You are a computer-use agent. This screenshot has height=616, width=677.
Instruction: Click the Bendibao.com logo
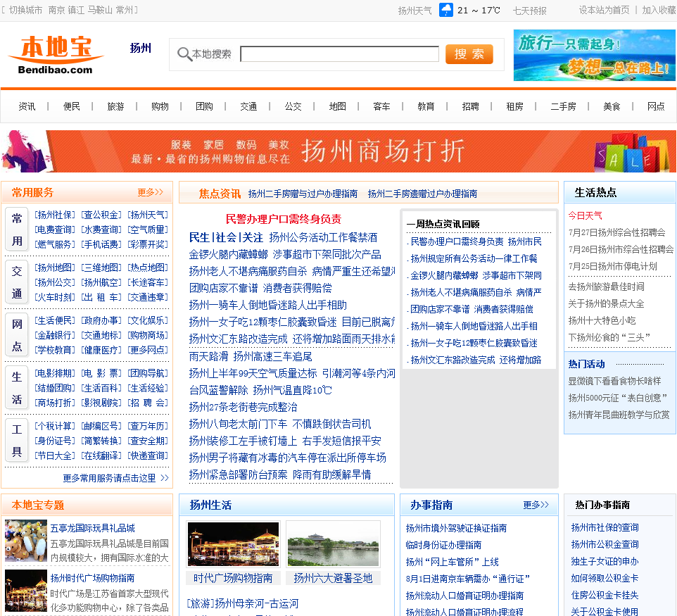56,54
